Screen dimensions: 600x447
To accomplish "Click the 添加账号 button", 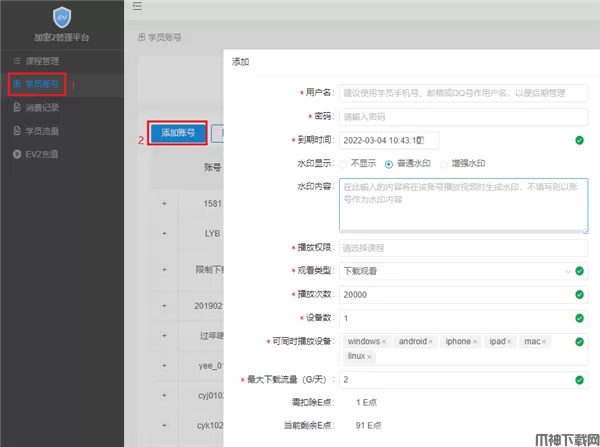I will [178, 133].
